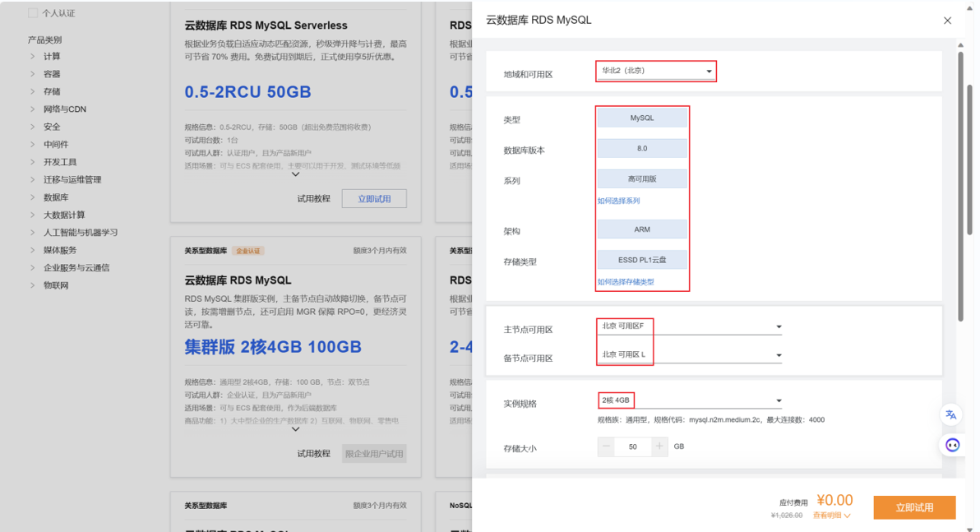Viewport: 980px width, 532px height.
Task: Select ESSD PL1云盘 storage type
Action: pyautogui.click(x=642, y=260)
